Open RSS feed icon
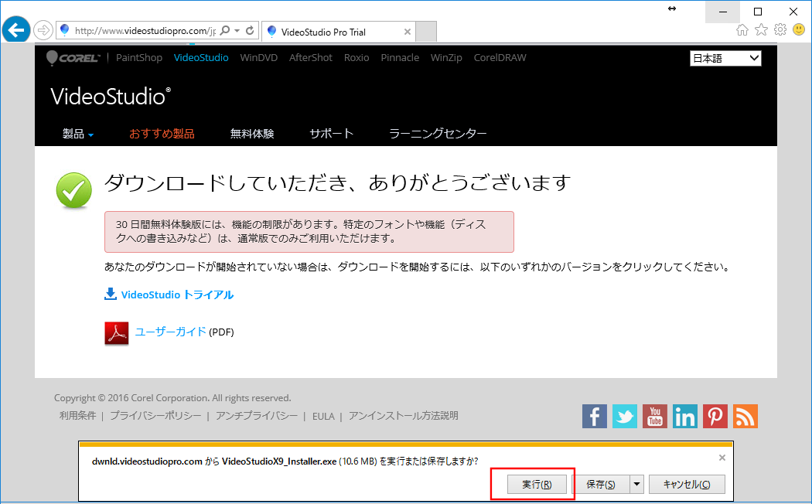 [x=745, y=416]
